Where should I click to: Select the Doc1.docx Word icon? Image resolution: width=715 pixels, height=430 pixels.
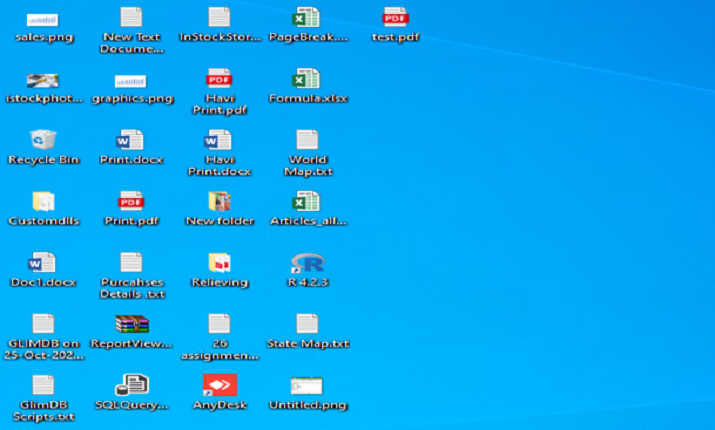[42, 263]
